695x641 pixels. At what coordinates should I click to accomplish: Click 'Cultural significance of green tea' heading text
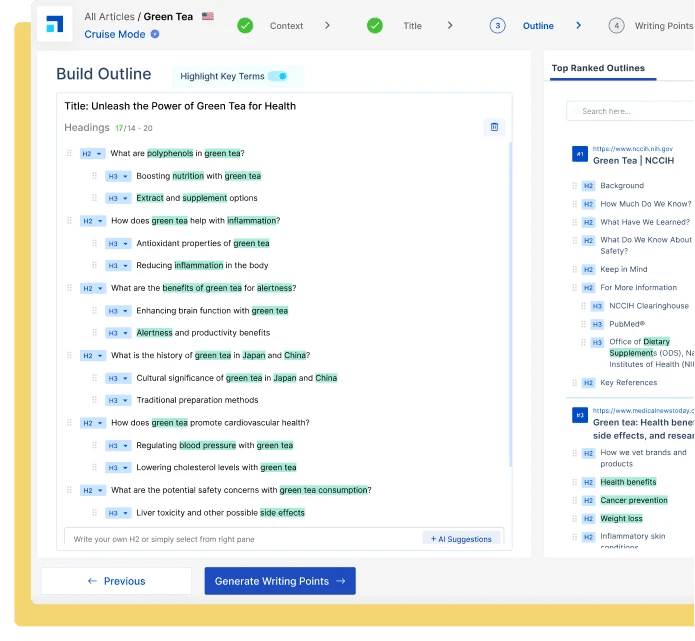click(237, 378)
